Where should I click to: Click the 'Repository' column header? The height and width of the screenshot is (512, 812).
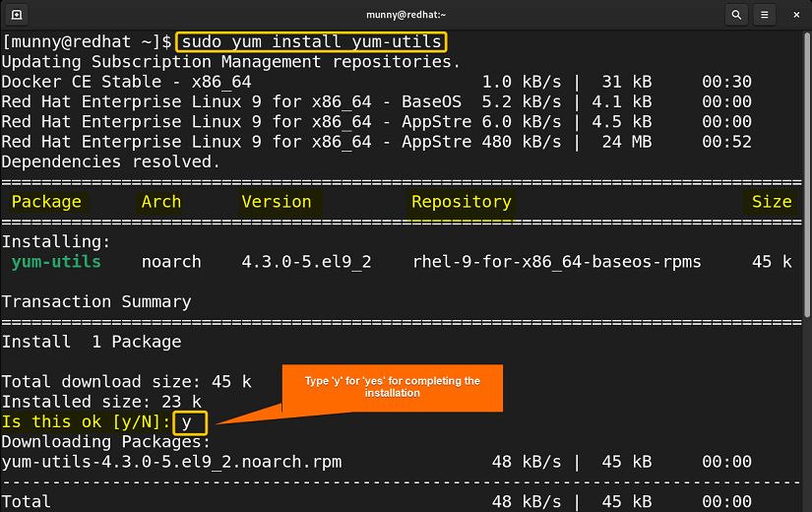[462, 202]
